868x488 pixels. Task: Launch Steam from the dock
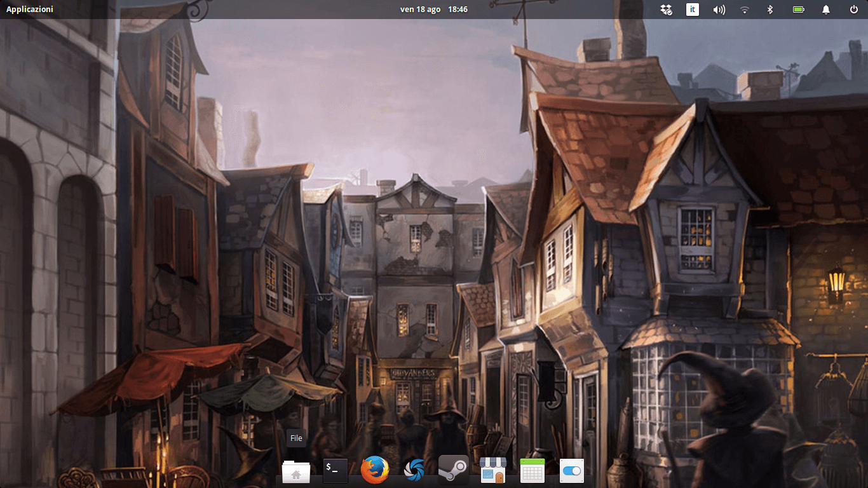[454, 470]
